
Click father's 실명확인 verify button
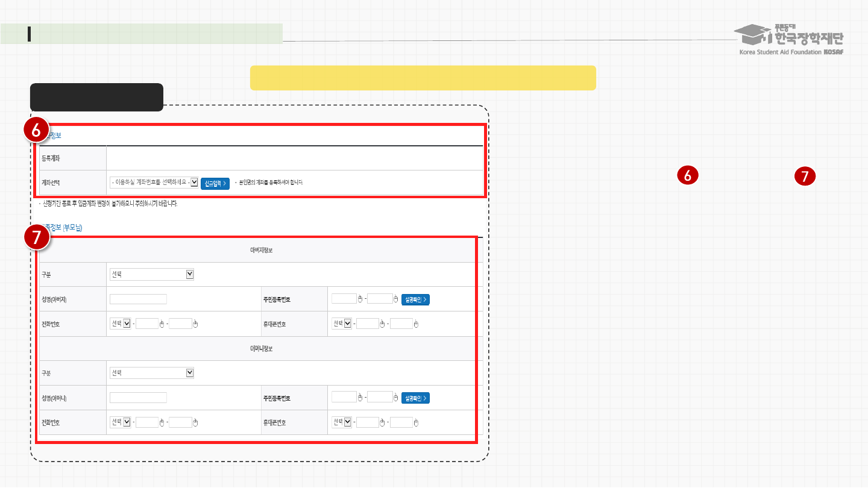click(415, 299)
